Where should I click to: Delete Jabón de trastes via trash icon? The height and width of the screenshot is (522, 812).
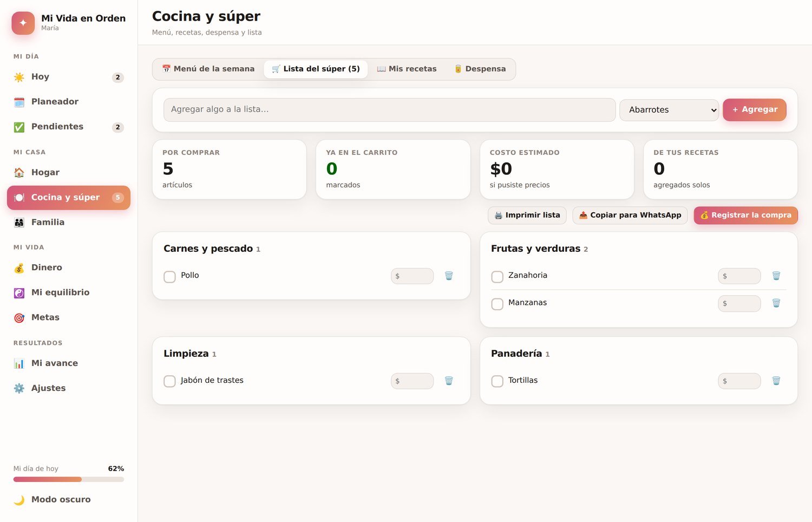pyautogui.click(x=449, y=381)
